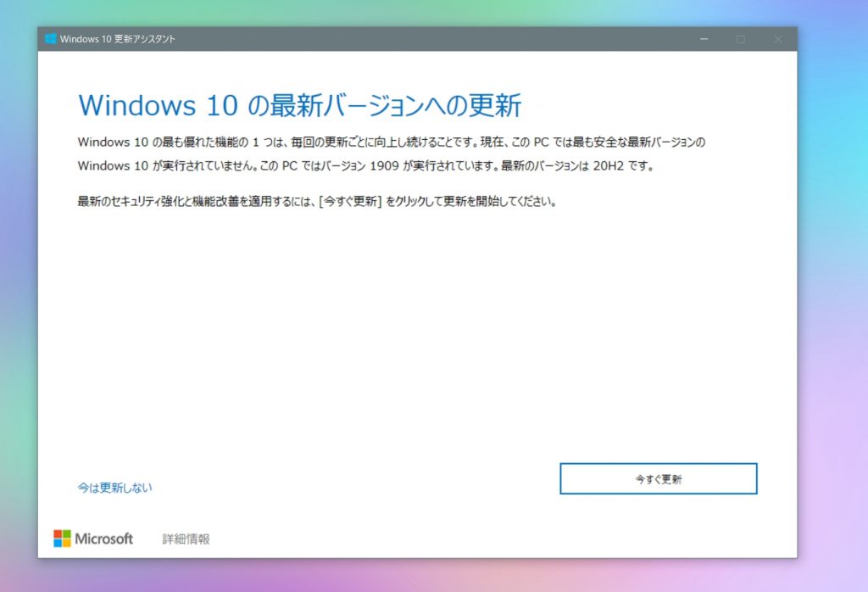This screenshot has height=592, width=868.
Task: Click the Microsoft four-square logo icon
Action: [x=61, y=538]
